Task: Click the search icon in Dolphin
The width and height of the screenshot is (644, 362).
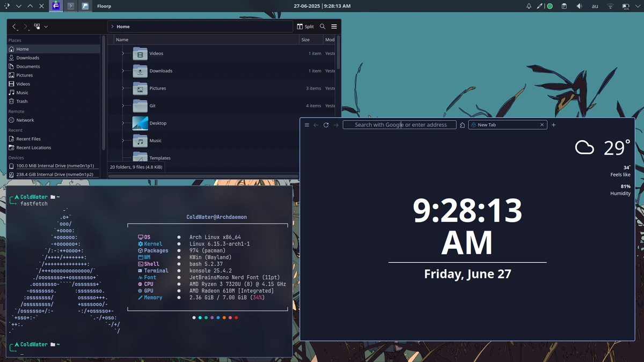Action: 323,26
